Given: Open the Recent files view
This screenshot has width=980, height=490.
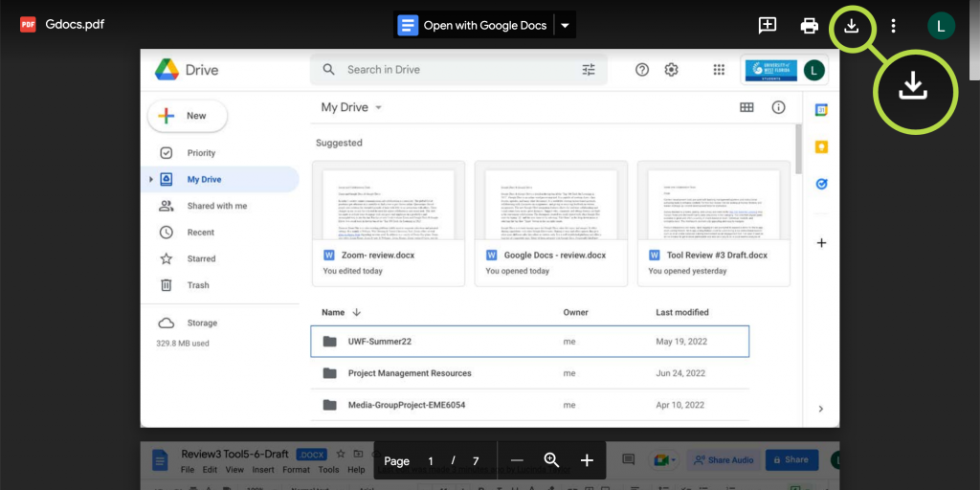Looking at the screenshot, I should coord(188,233).
